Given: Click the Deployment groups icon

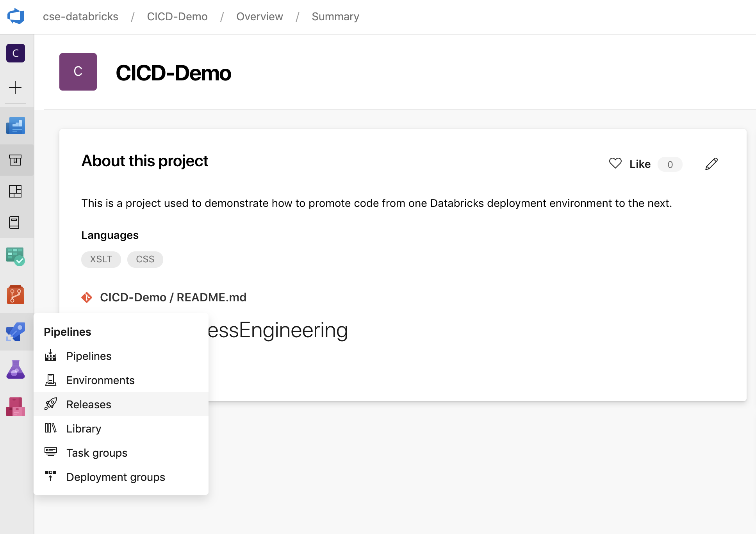Looking at the screenshot, I should tap(51, 477).
